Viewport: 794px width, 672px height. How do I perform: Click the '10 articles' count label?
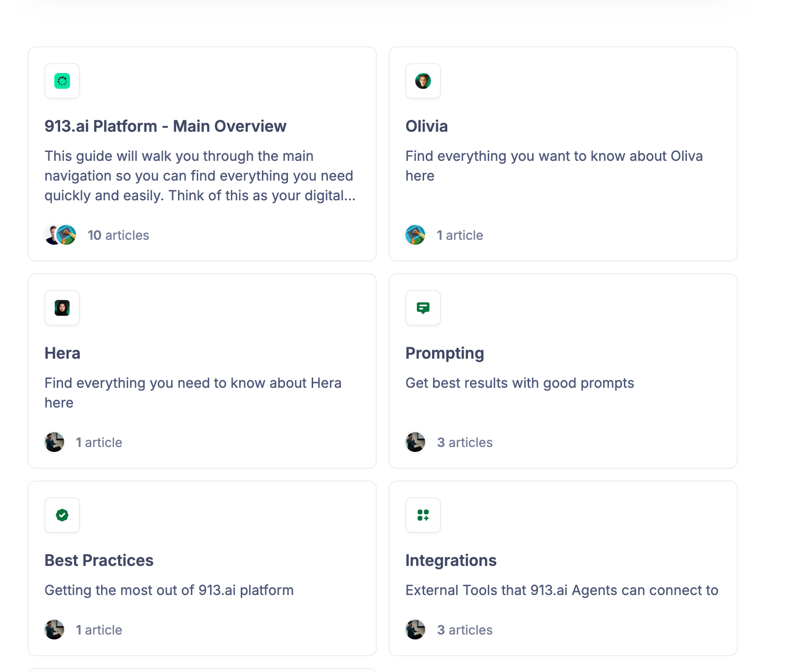pyautogui.click(x=118, y=235)
